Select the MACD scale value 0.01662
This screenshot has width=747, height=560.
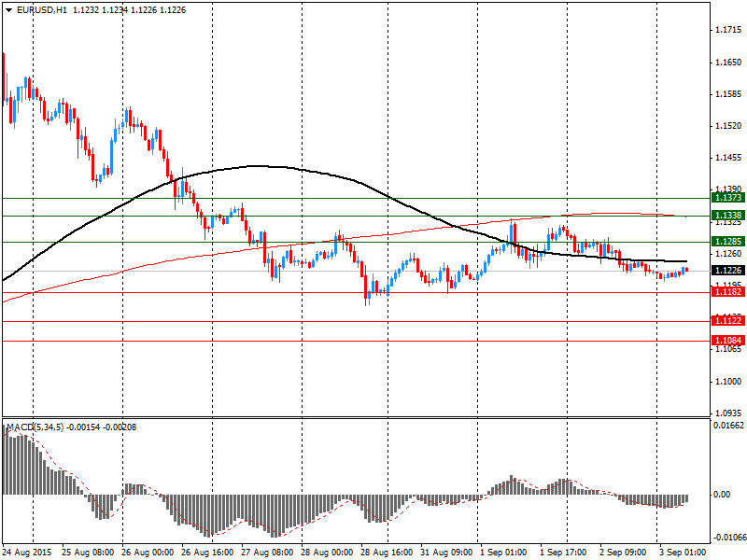[728, 426]
